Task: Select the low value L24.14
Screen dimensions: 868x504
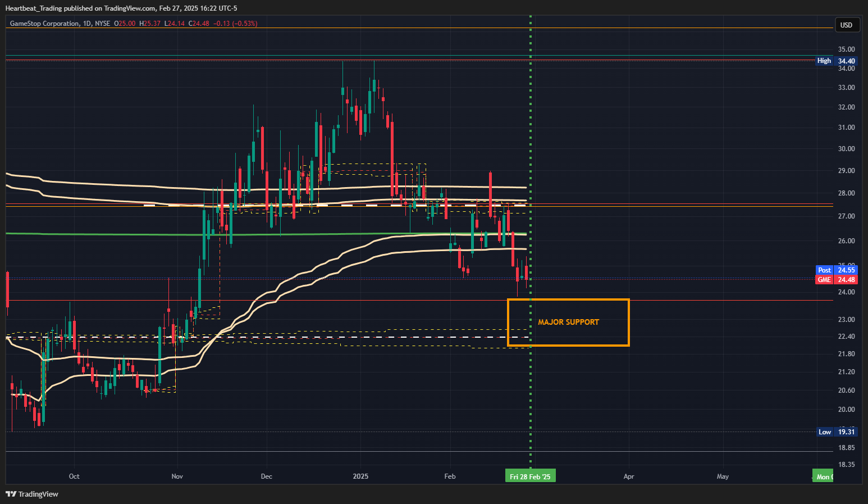Action: click(x=174, y=24)
